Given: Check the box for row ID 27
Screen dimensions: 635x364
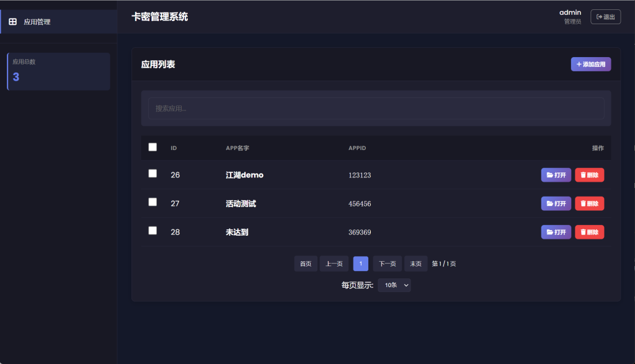Looking at the screenshot, I should tap(153, 202).
